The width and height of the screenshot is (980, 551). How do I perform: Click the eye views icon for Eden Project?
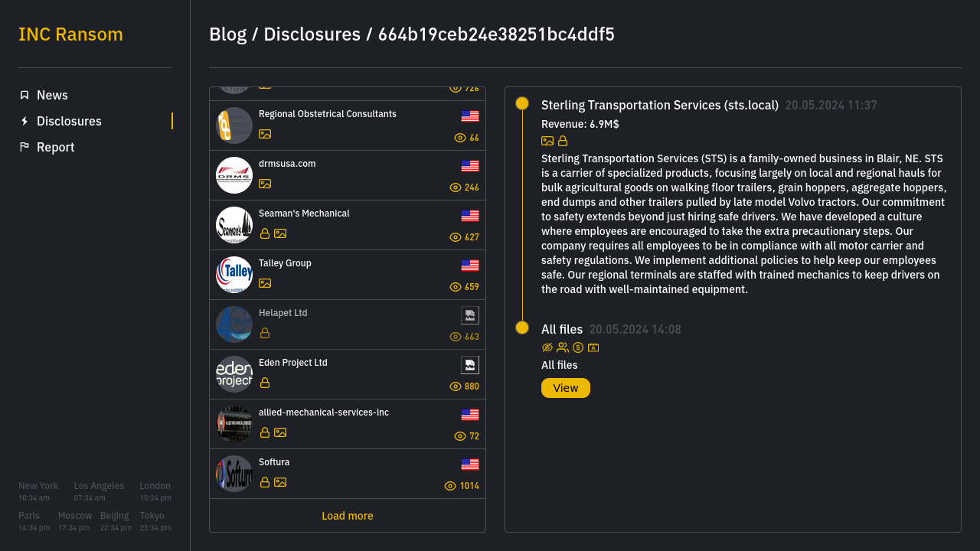coord(456,386)
